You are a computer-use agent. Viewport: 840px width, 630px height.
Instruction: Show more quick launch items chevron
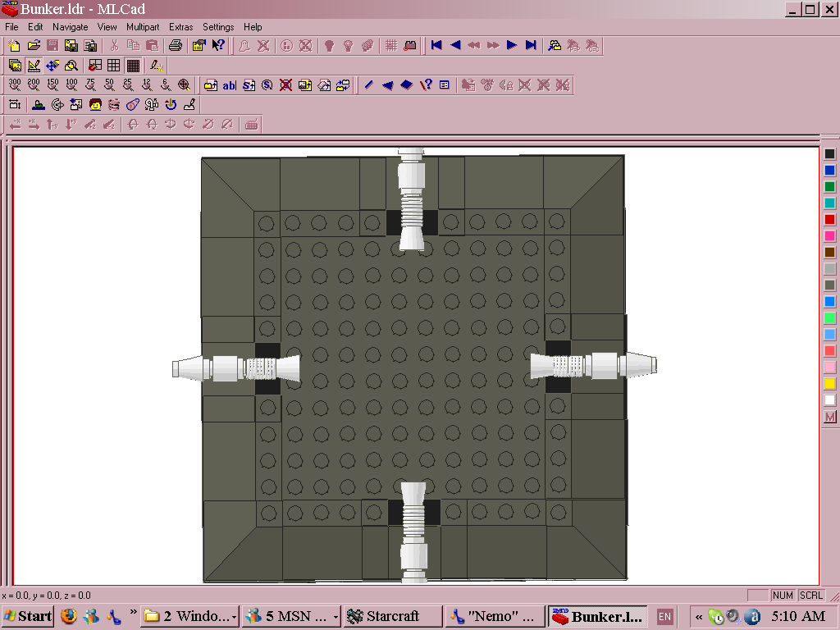[134, 611]
